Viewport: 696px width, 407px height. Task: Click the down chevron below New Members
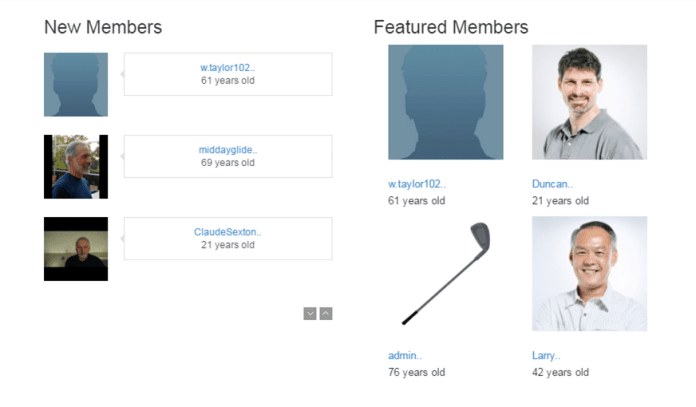(310, 314)
